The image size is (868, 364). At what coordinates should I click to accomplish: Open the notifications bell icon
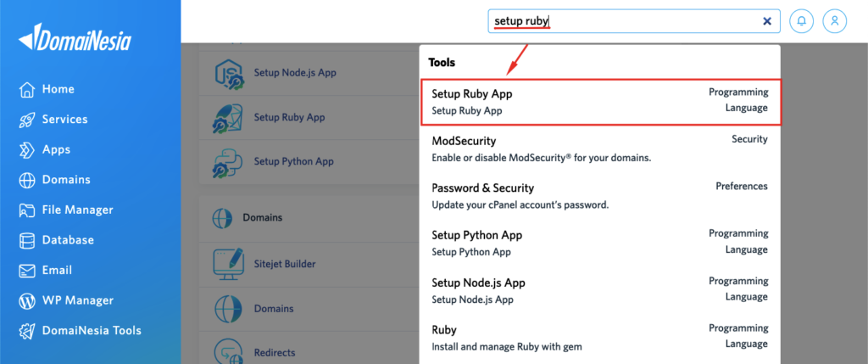(801, 21)
